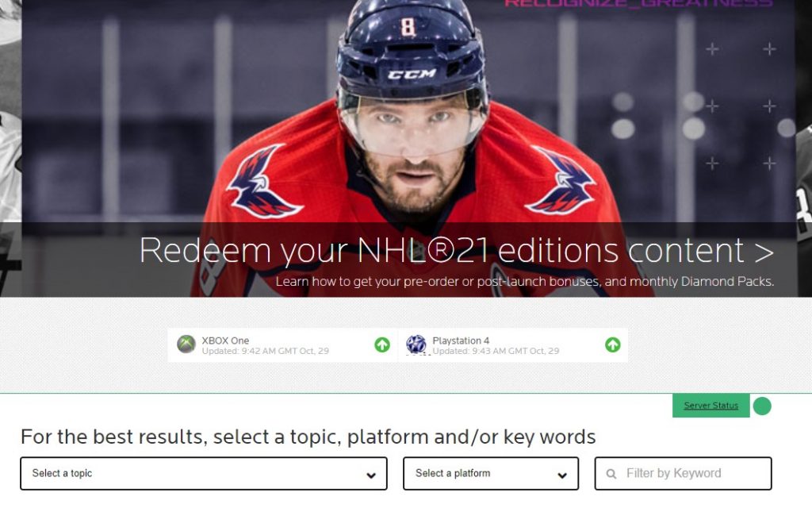Open the Server Status link
This screenshot has width=812, height=508.
711,406
